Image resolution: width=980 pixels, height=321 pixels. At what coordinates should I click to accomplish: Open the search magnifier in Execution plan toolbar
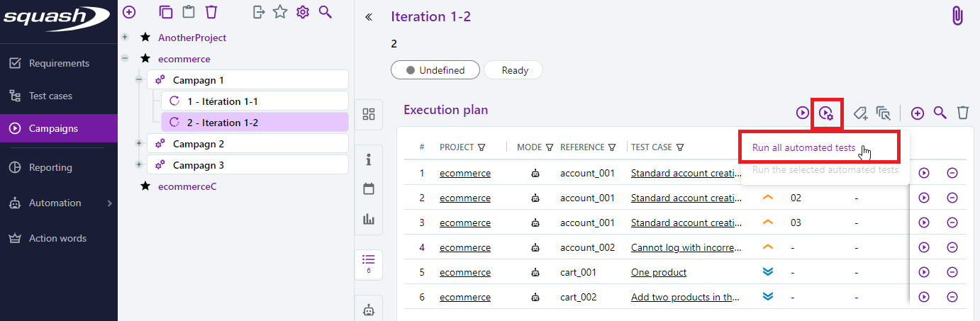(940, 113)
